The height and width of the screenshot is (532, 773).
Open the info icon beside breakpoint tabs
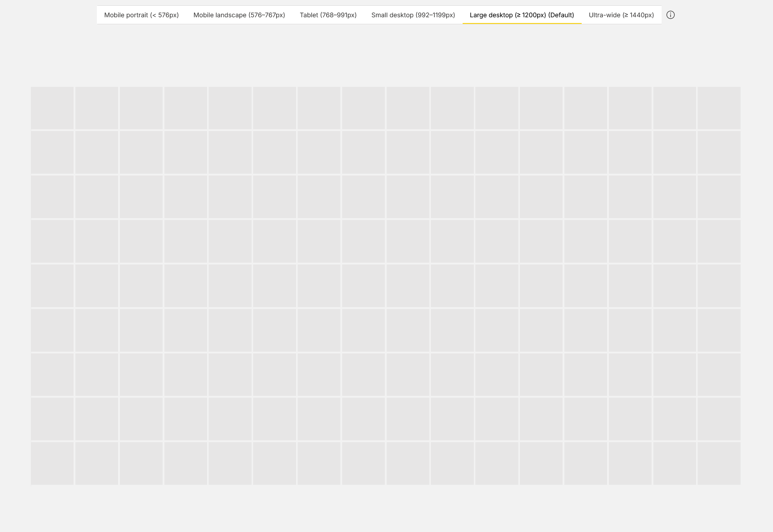[670, 15]
